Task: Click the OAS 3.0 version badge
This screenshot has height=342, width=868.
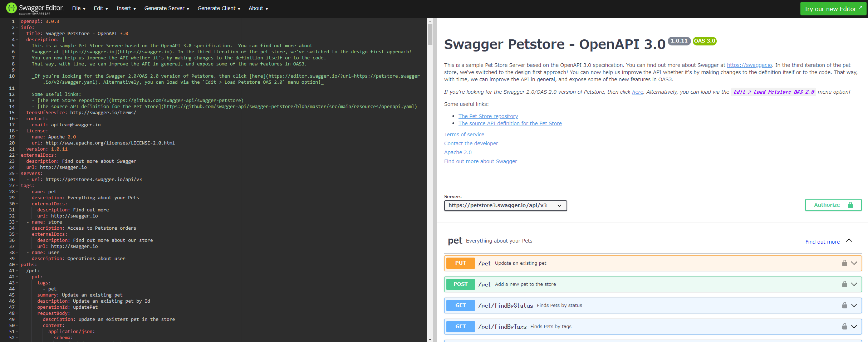Action: point(704,41)
